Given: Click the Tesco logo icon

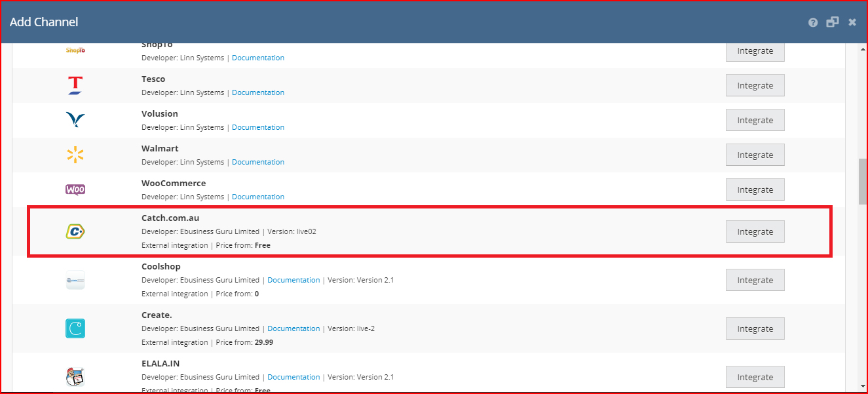Looking at the screenshot, I should [76, 85].
